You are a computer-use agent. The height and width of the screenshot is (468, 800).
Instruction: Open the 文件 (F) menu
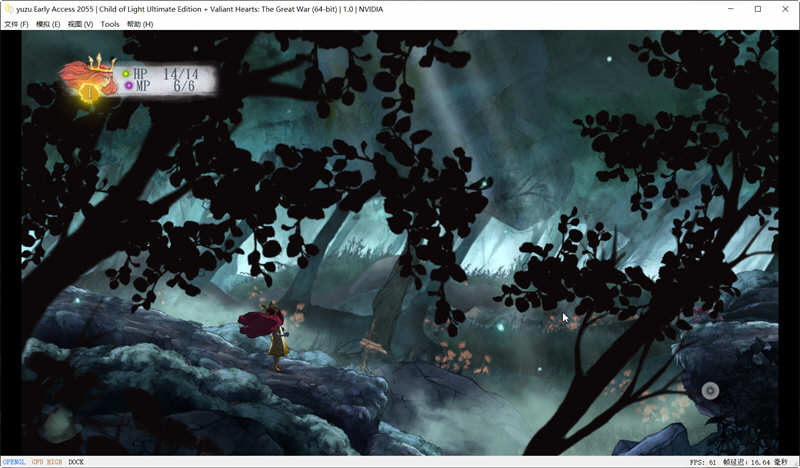(x=16, y=24)
